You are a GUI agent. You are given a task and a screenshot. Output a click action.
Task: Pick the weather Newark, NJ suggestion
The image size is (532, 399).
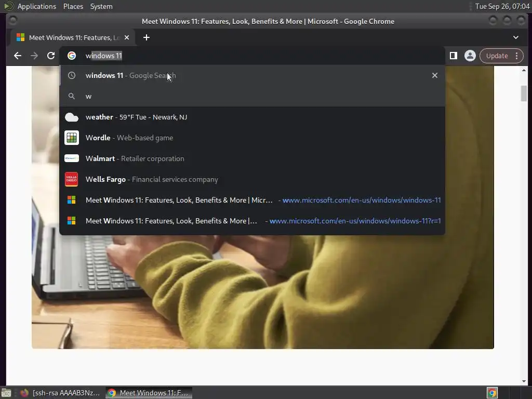pyautogui.click(x=252, y=117)
